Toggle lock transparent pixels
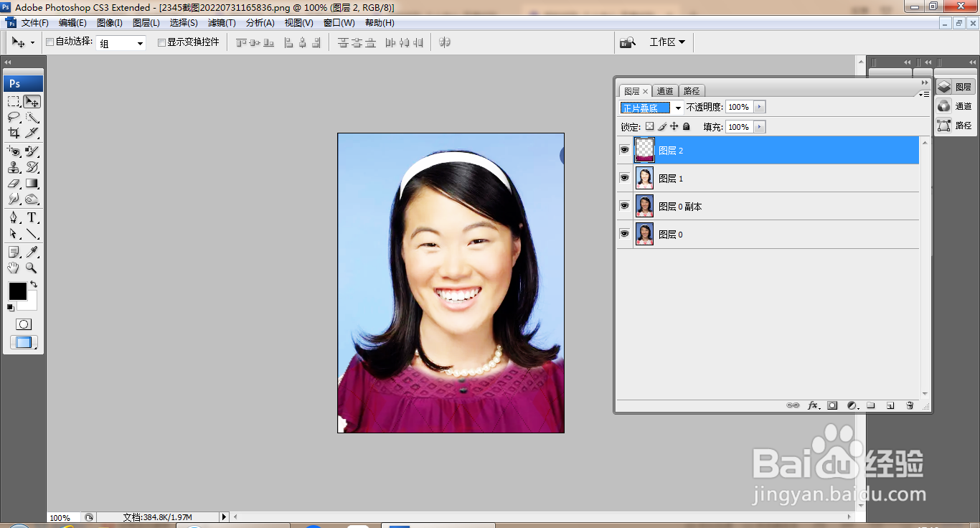 point(650,126)
